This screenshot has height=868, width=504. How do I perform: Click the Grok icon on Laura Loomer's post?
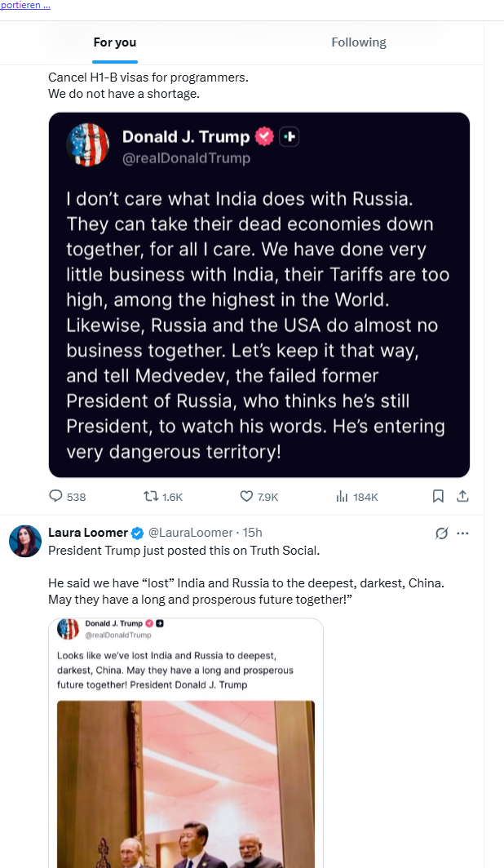[441, 534]
